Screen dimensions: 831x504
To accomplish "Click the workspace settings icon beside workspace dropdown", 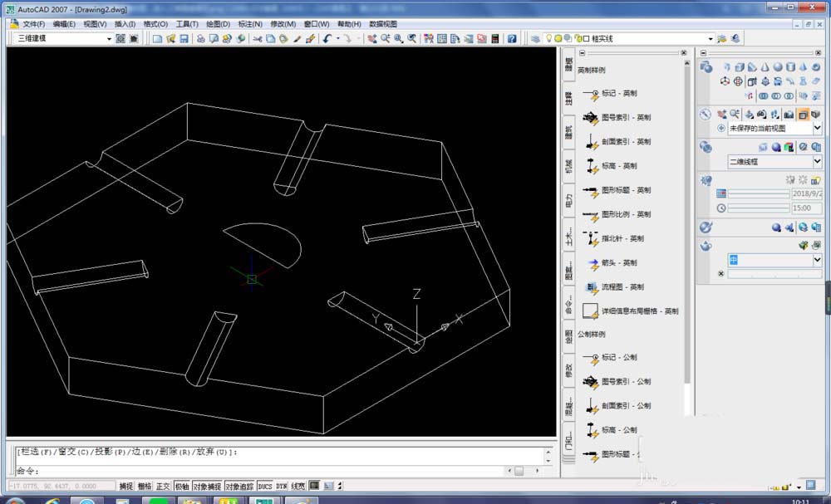I will [x=120, y=39].
